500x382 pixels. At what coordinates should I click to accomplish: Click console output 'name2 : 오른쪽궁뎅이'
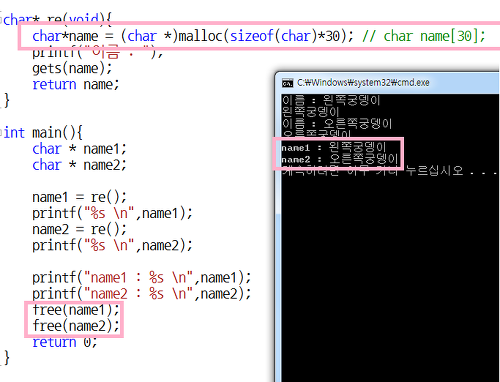coord(340,159)
